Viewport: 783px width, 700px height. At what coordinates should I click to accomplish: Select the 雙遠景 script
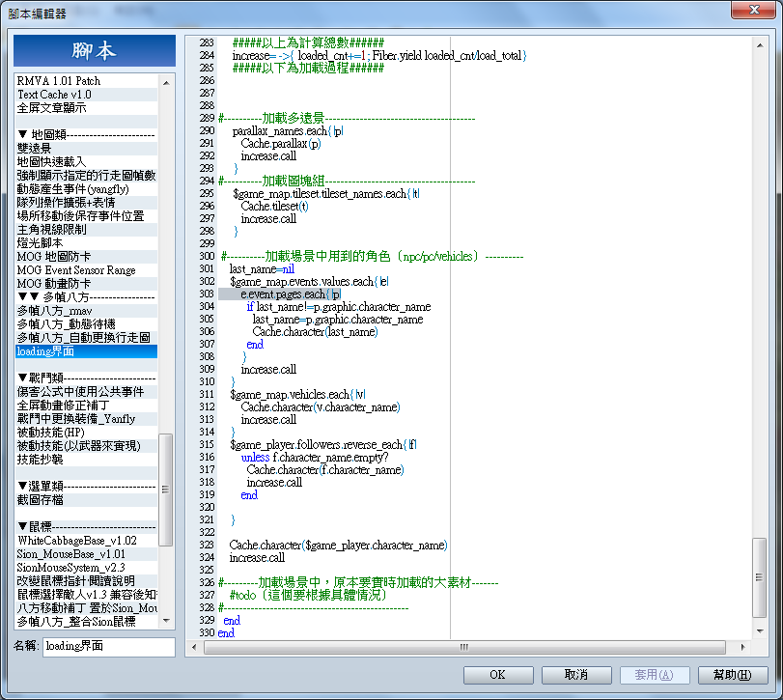point(86,149)
